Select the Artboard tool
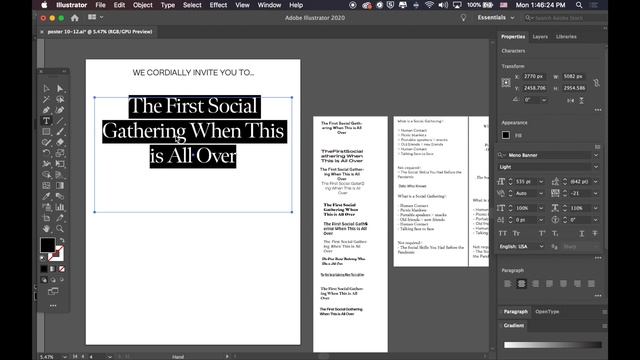The image size is (640, 360). point(46,218)
